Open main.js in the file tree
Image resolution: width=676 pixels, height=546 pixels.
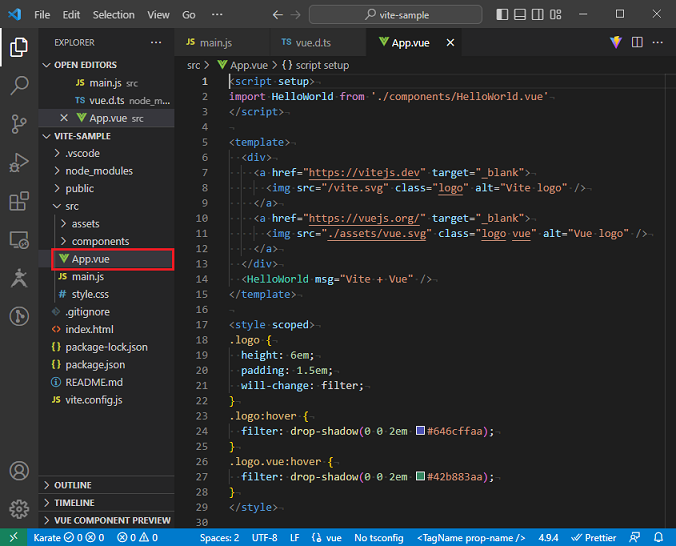[x=88, y=276]
